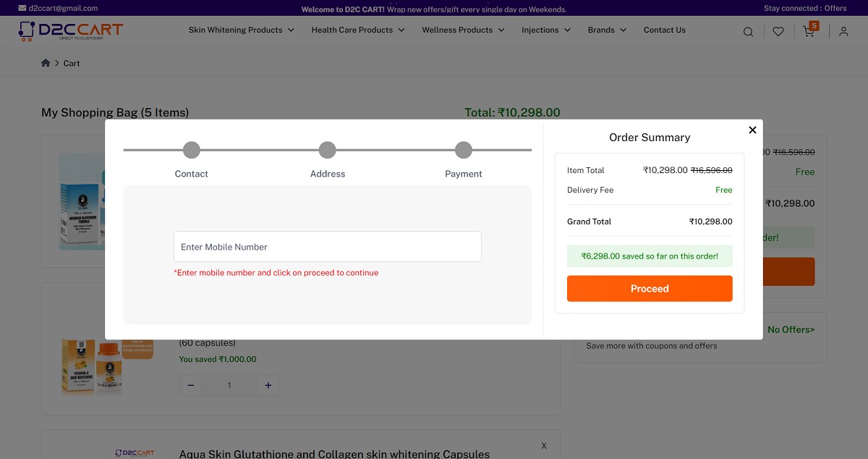View the shopping cart icon with 5 items

pos(808,31)
